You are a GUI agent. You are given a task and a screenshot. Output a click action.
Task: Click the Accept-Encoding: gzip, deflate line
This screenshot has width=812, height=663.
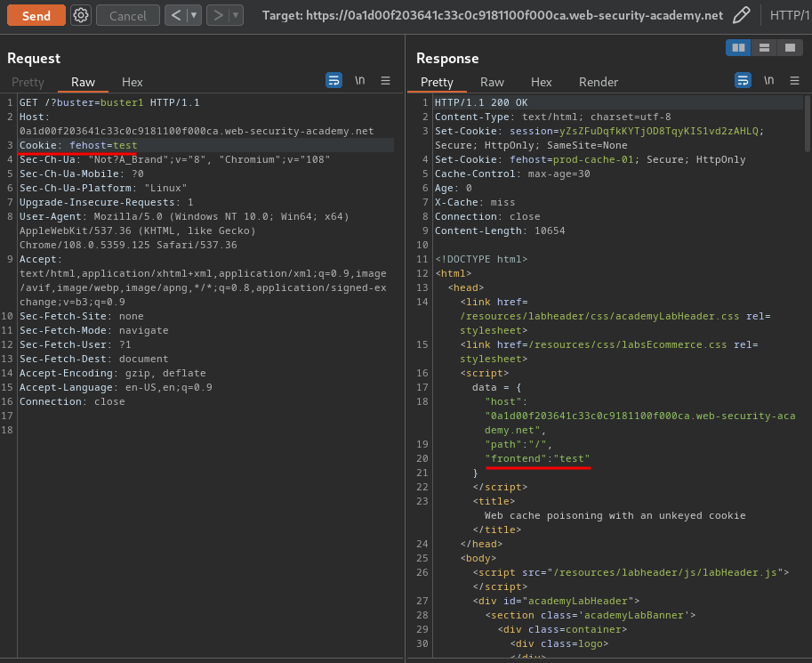(112, 373)
